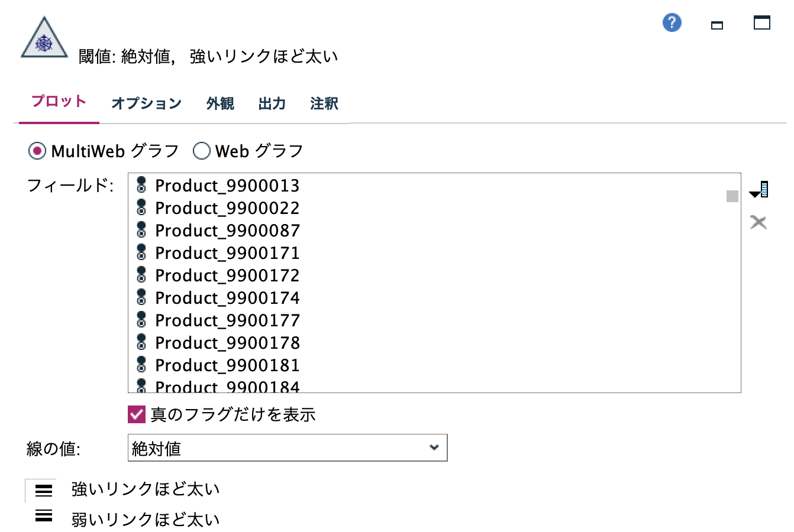Switch to the Web グラフ option

(x=202, y=151)
